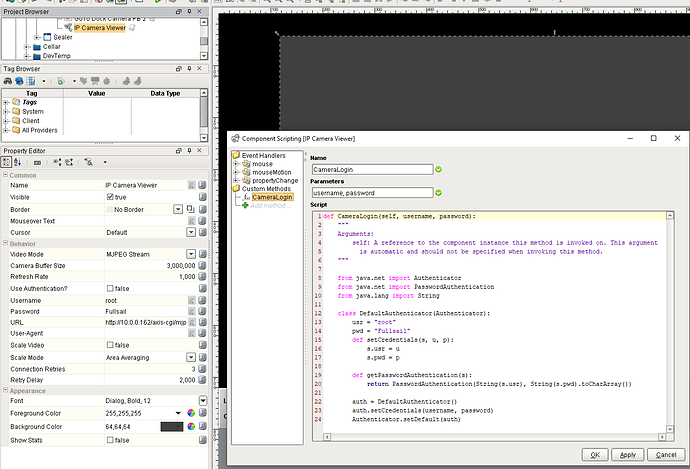Open the color wheel for Foreground Color
Image resolution: width=690 pixels, height=469 pixels.
191,413
